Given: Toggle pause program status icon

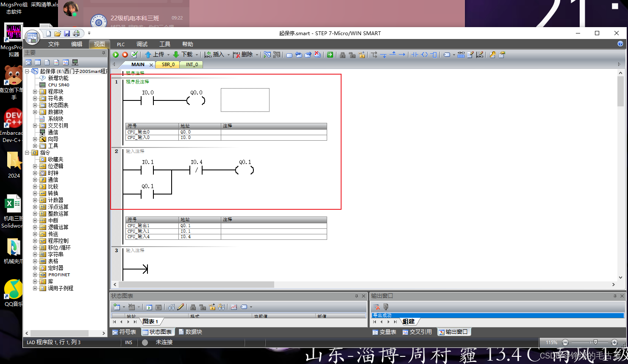Looking at the screenshot, I should [x=277, y=55].
